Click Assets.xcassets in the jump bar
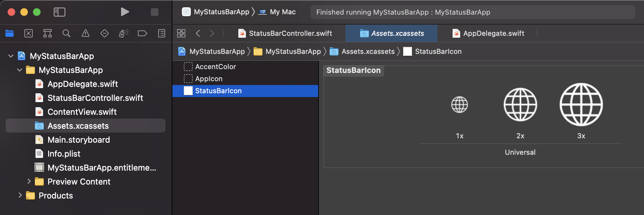 362,51
